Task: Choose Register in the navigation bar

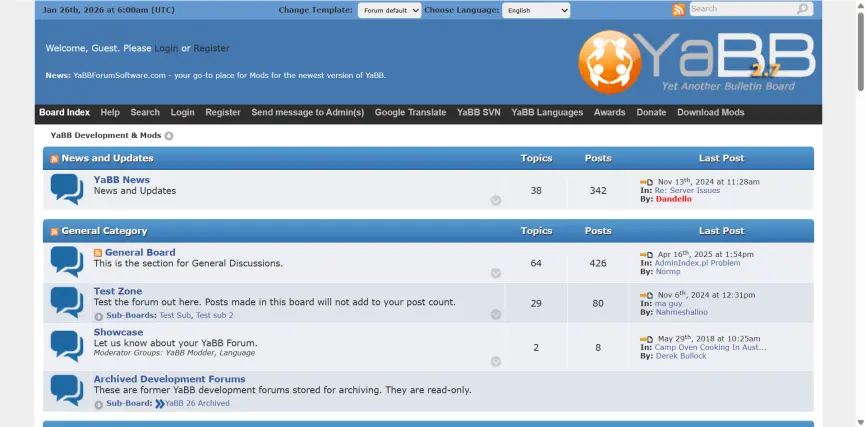Action: (223, 112)
